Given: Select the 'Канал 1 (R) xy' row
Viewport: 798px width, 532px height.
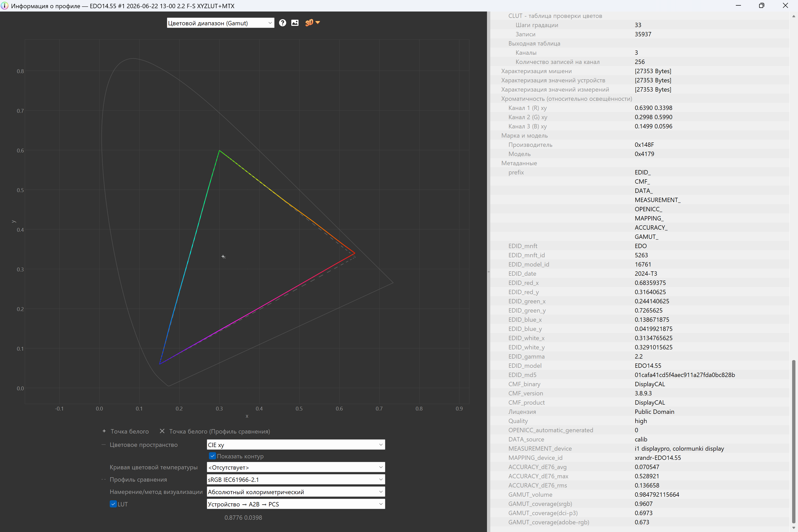Looking at the screenshot, I should [640, 108].
